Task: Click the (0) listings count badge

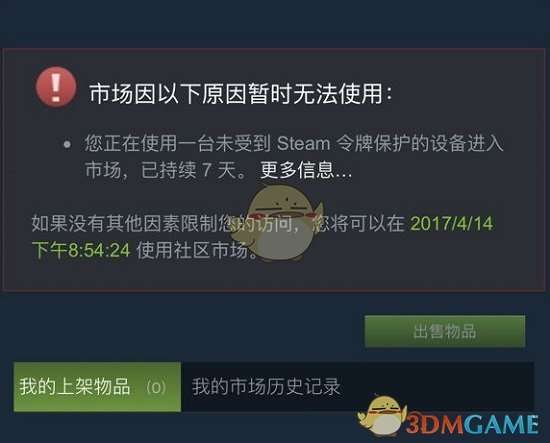Action: (156, 387)
